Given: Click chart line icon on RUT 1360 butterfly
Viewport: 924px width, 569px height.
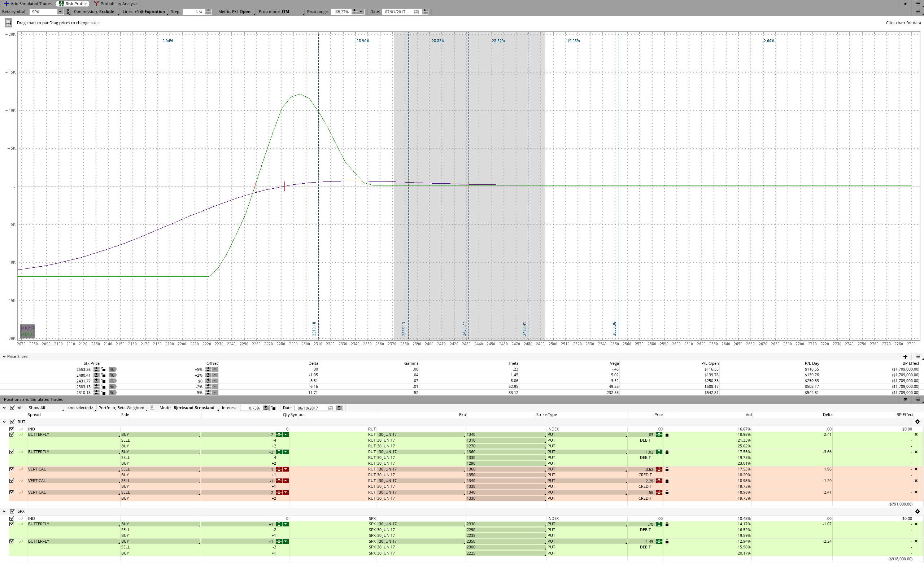Looking at the screenshot, I should click(x=21, y=452).
